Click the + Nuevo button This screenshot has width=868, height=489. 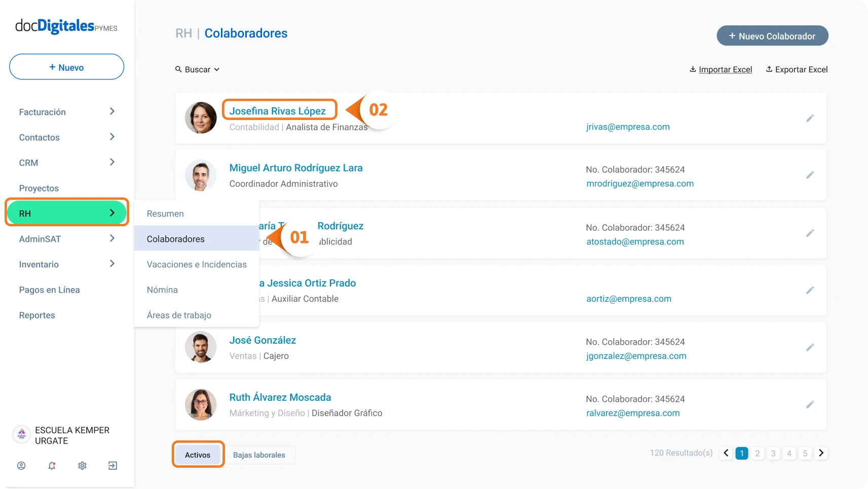[x=66, y=67]
